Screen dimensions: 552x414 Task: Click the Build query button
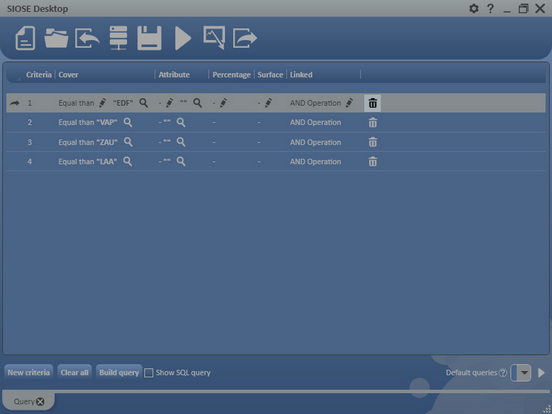119,372
